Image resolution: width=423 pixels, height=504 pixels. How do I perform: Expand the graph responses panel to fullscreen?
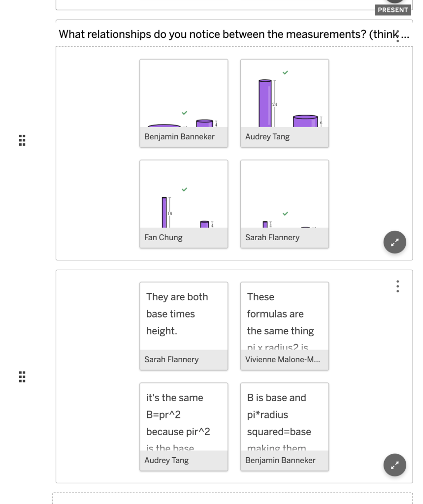click(394, 242)
